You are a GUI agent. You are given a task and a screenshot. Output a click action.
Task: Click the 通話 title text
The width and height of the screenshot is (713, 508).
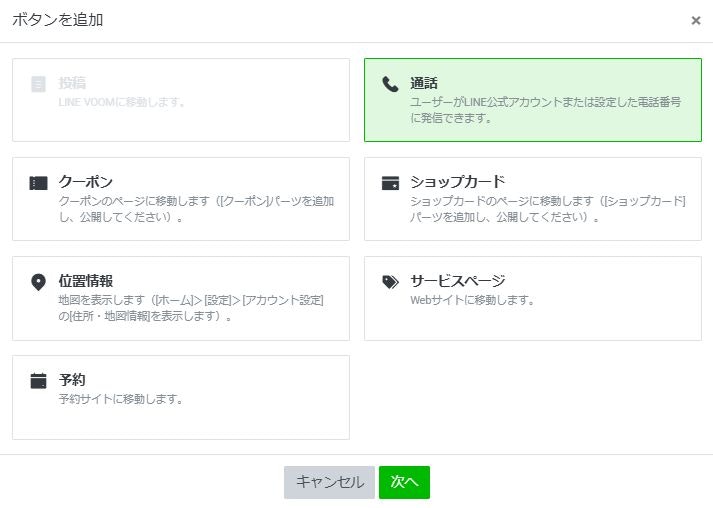point(424,83)
